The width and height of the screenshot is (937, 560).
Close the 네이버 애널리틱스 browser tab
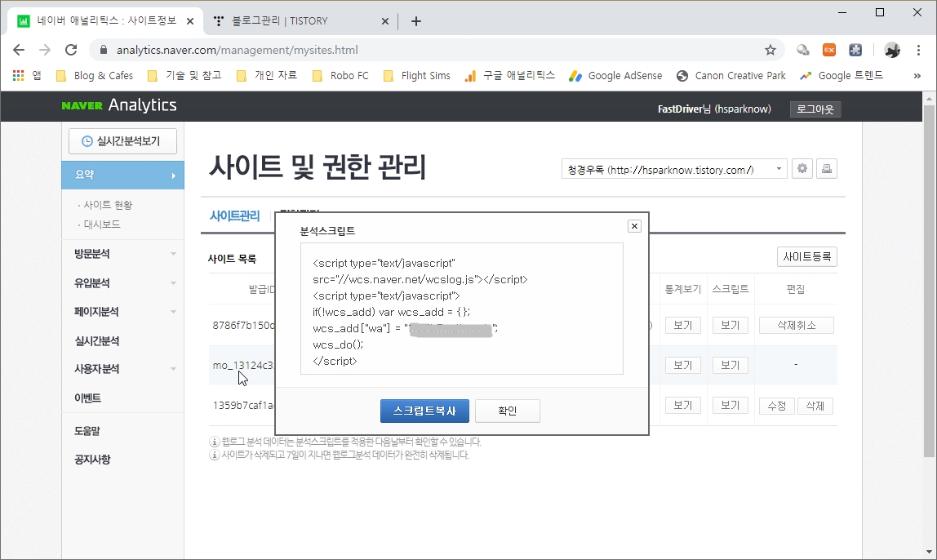pos(190,21)
